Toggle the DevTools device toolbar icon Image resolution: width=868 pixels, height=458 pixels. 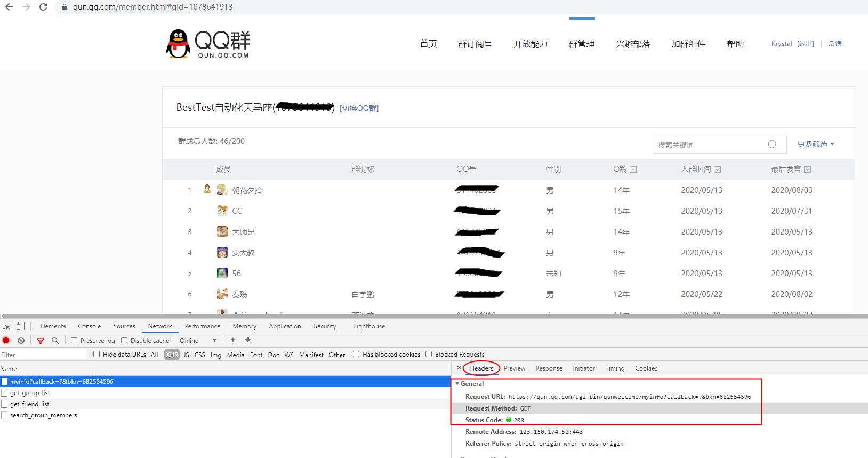[x=20, y=326]
